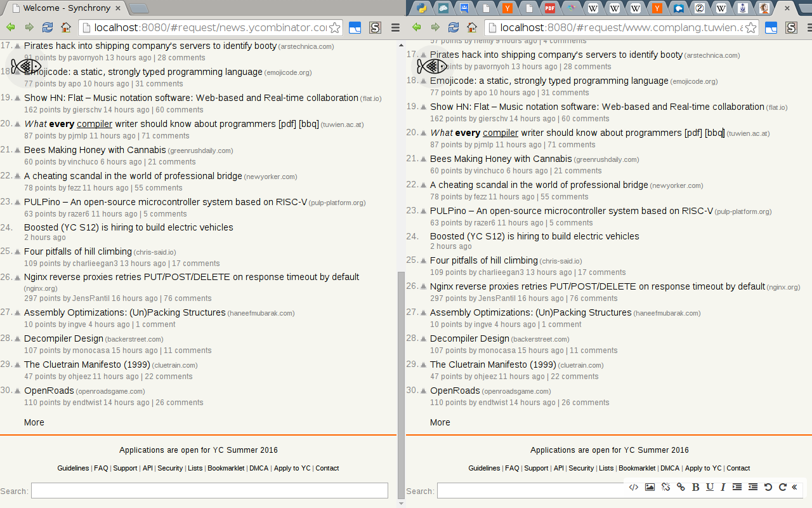
Task: Redo edit in editor toolbar
Action: pyautogui.click(x=782, y=487)
